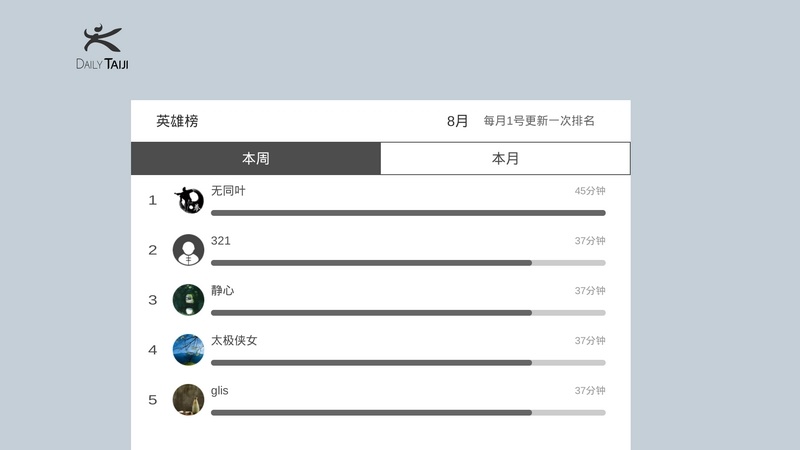Click the 45分钟 duration for first place
Viewport: 800px width, 450px height.
point(589,191)
